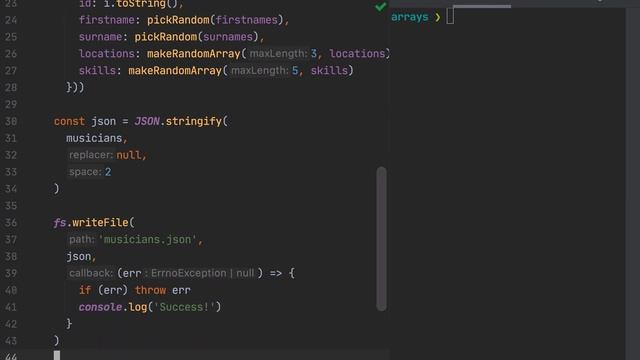Click 'pickRandom' call on the surname line
The width and height of the screenshot is (640, 360).
tap(166, 37)
